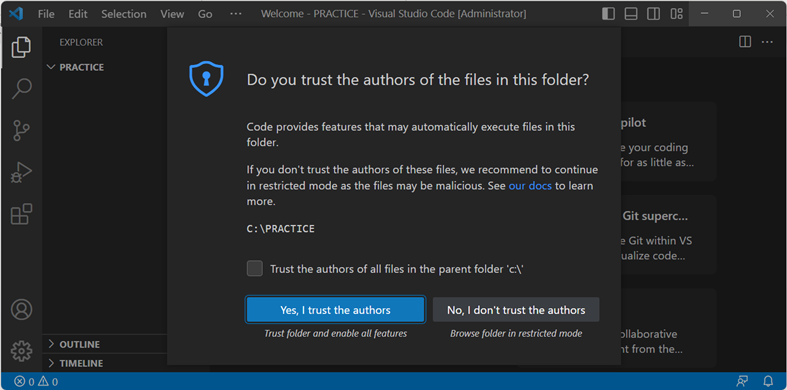Open the File menu
The height and width of the screenshot is (390, 787).
coord(46,14)
